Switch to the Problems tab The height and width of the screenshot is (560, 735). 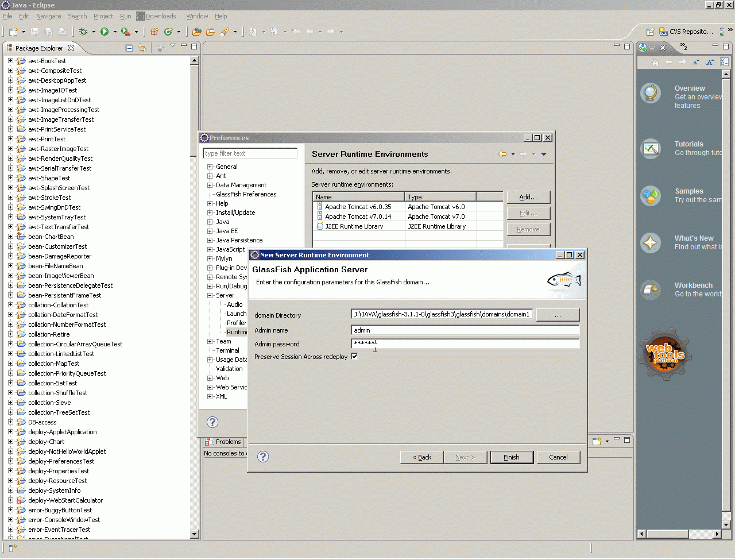pyautogui.click(x=224, y=442)
